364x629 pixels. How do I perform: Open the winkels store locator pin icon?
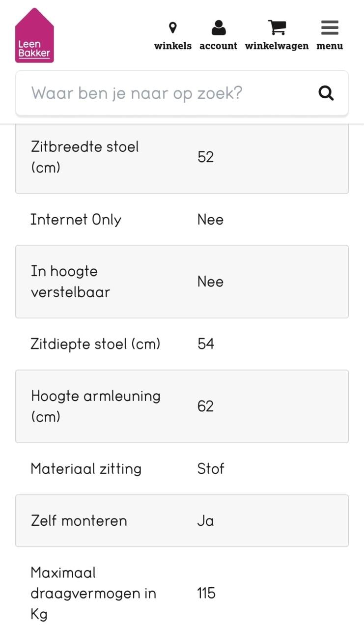click(173, 28)
